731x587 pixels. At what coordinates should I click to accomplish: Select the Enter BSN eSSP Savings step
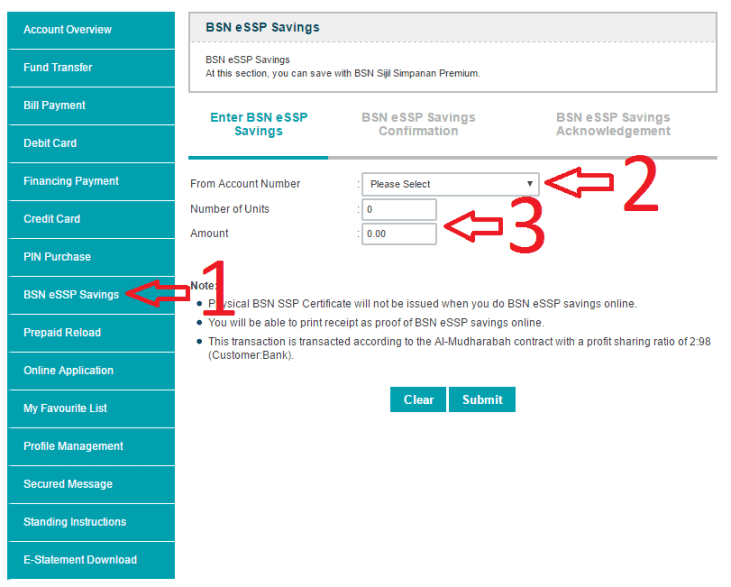[259, 124]
